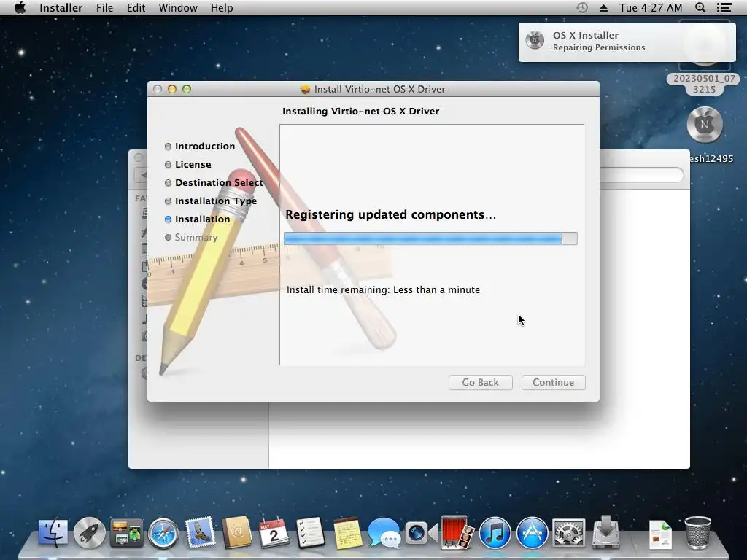Open the Window menu
Screen dimensions: 747x560
click(x=178, y=7)
